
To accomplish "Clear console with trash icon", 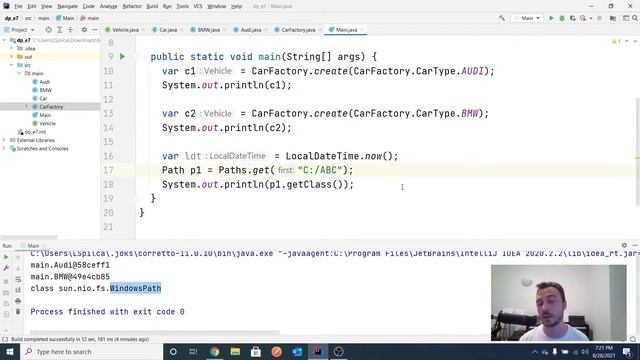I will pos(18,311).
